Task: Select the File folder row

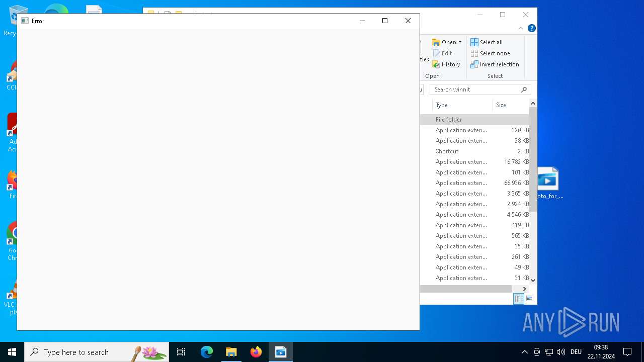Action: (474, 120)
